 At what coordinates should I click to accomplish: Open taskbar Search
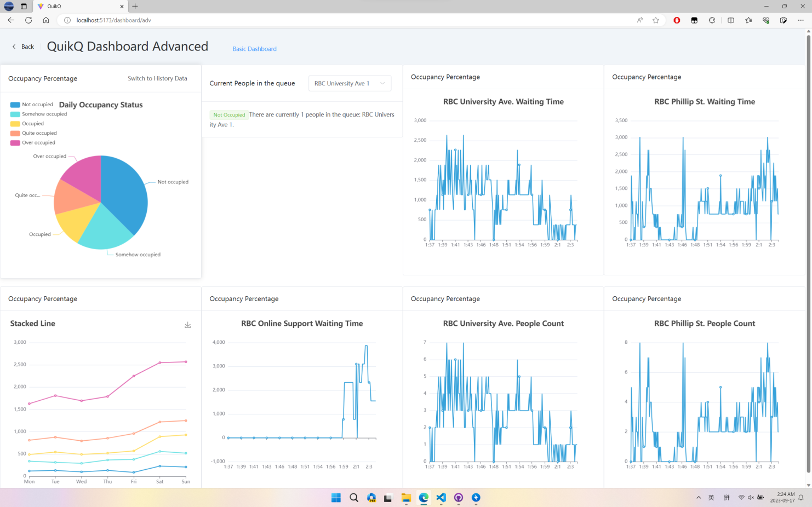click(x=354, y=498)
